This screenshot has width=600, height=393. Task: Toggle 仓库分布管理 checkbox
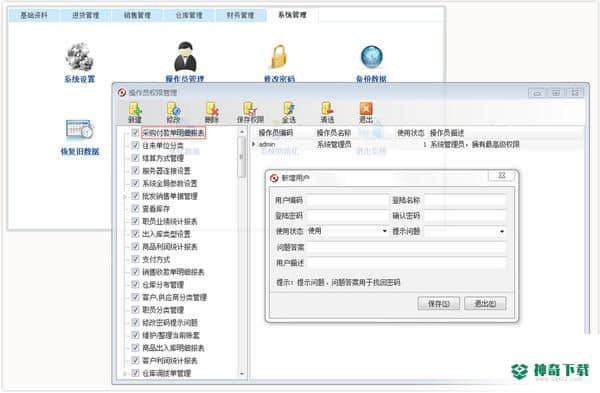tap(135, 284)
